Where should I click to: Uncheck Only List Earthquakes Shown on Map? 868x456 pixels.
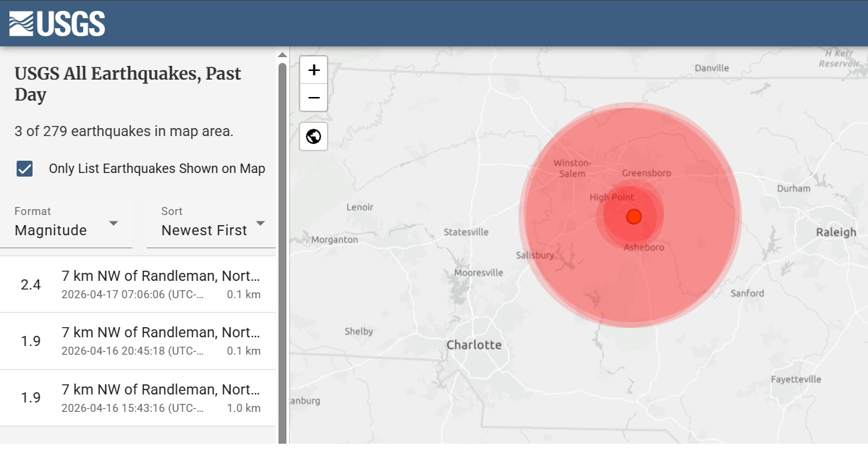pyautogui.click(x=25, y=169)
